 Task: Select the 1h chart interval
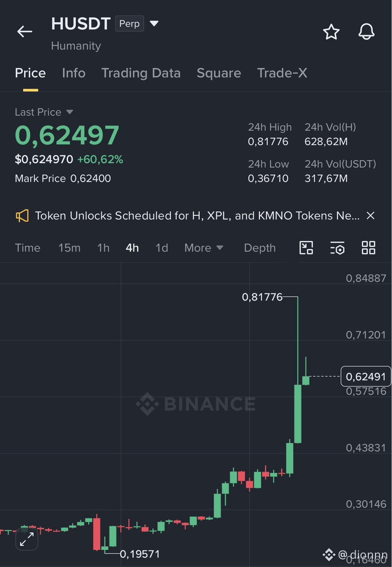pos(103,248)
